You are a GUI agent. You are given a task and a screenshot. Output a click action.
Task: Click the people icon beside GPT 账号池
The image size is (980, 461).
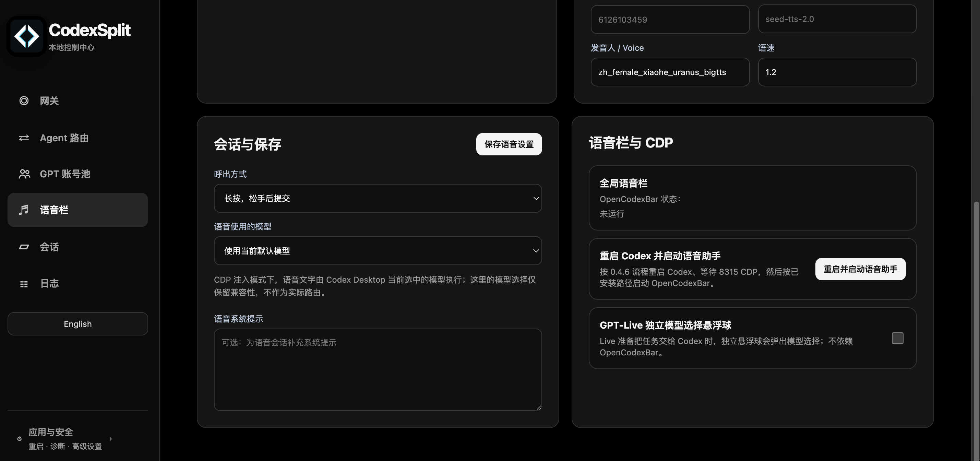pos(24,174)
